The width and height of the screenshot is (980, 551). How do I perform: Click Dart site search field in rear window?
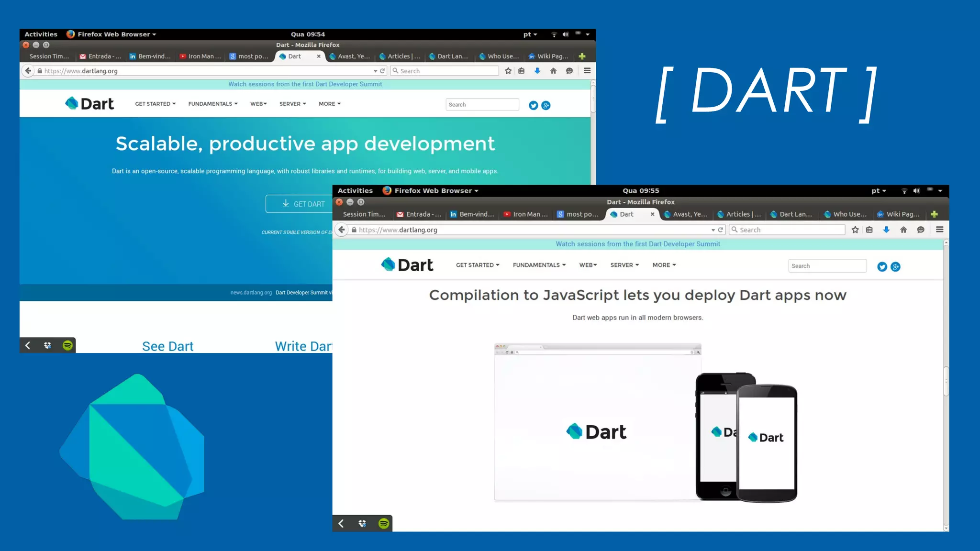click(x=482, y=105)
